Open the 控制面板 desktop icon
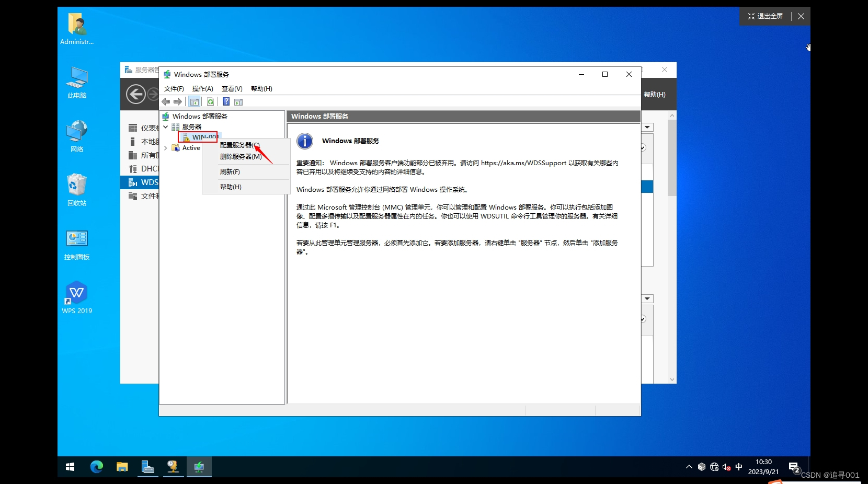This screenshot has width=868, height=484. click(x=77, y=244)
